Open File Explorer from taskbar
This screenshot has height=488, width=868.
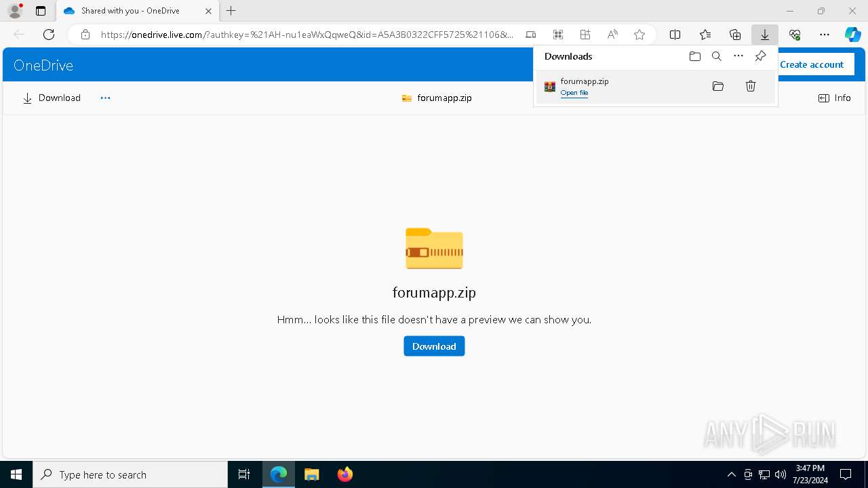click(311, 474)
